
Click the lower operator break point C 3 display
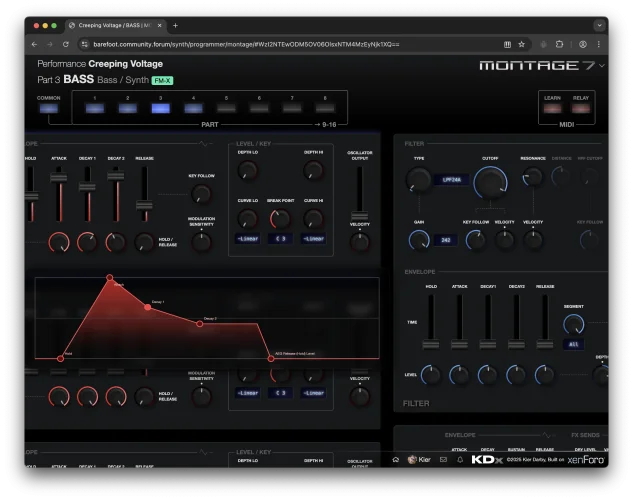280,393
